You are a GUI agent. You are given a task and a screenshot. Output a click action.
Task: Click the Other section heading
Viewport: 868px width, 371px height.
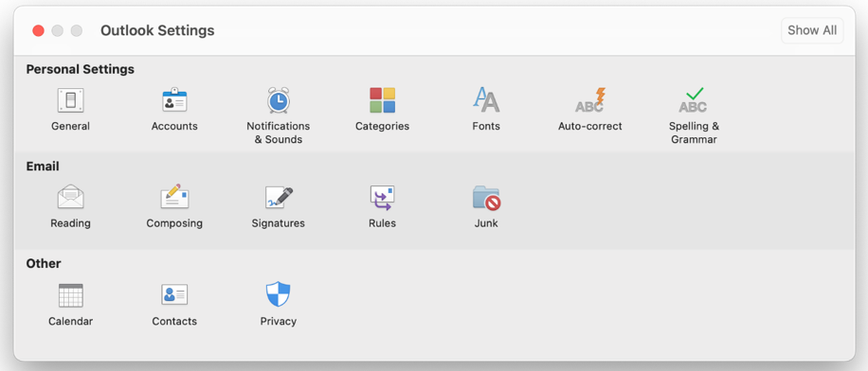coord(44,264)
